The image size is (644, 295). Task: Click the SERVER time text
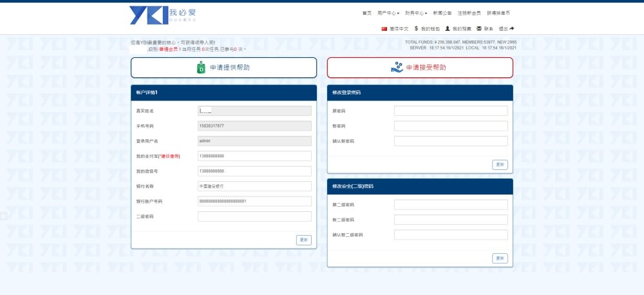coord(437,48)
